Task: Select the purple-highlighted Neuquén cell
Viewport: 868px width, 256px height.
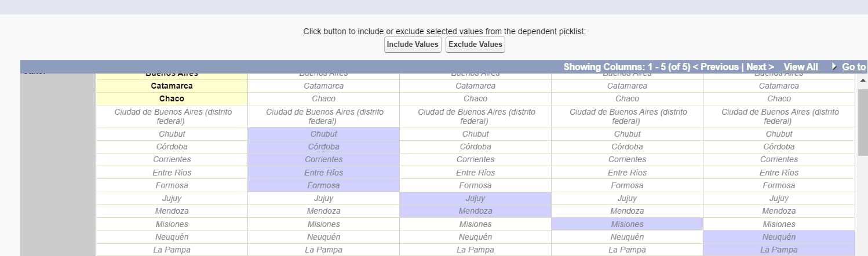Action: (779, 237)
